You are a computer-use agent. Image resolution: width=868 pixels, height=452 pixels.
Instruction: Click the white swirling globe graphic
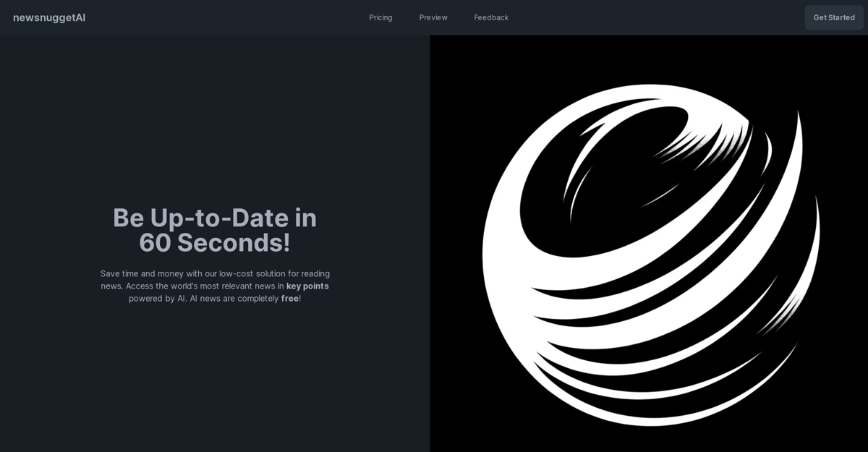pyautogui.click(x=651, y=255)
